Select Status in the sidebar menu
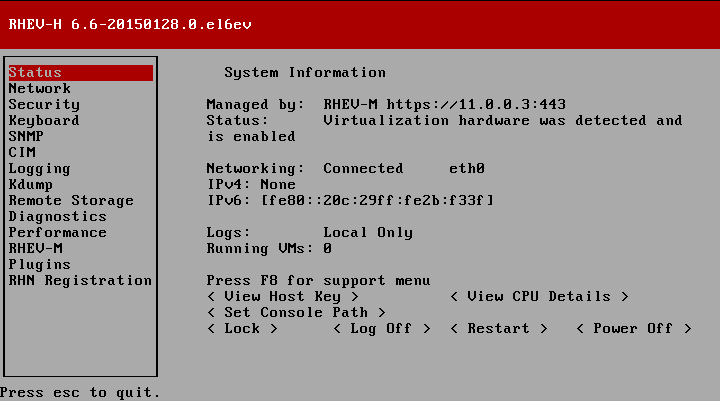The width and height of the screenshot is (720, 401). (35, 73)
